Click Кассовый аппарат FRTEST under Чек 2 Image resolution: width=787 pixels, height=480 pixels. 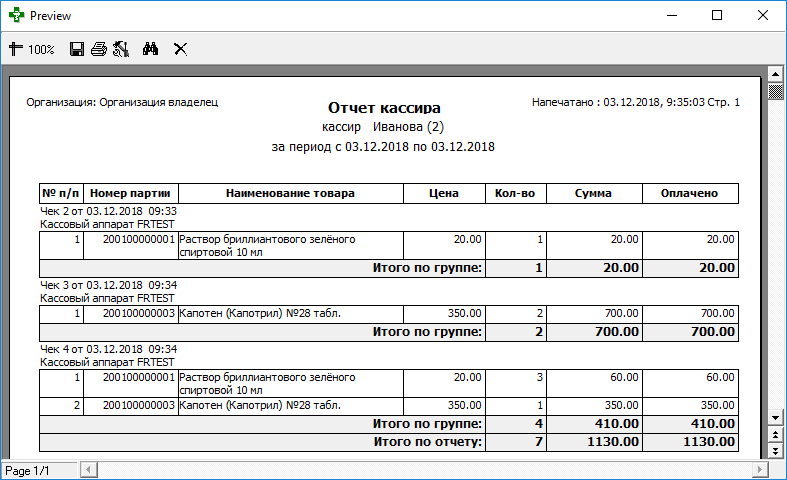107,224
